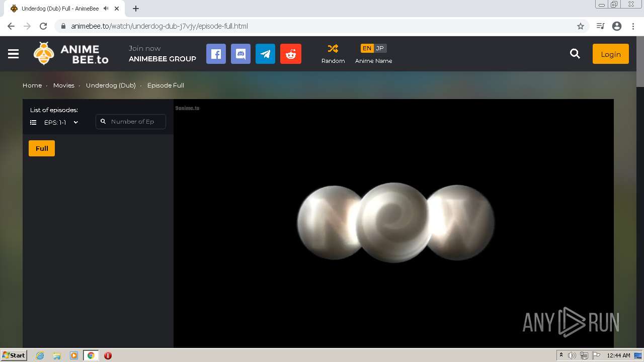Open File Explorer from taskbar

click(x=57, y=355)
